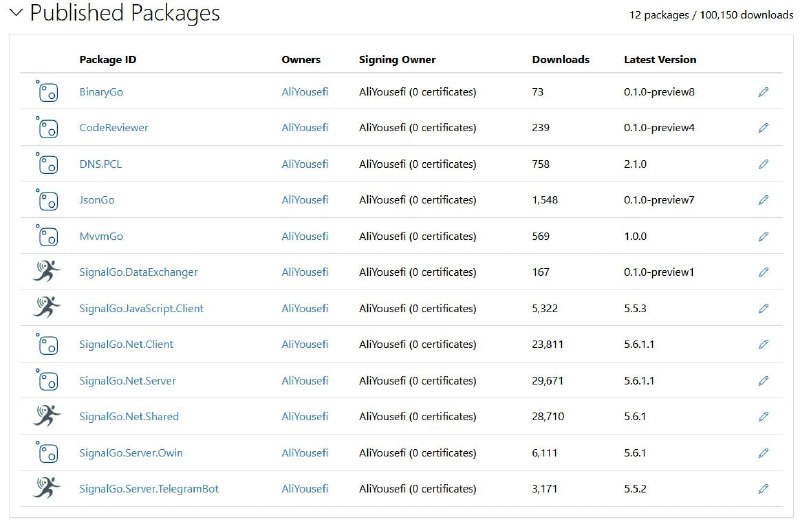This screenshot has height=524, width=800.
Task: Click the default package icon beside BinaryGo
Action: coord(47,92)
